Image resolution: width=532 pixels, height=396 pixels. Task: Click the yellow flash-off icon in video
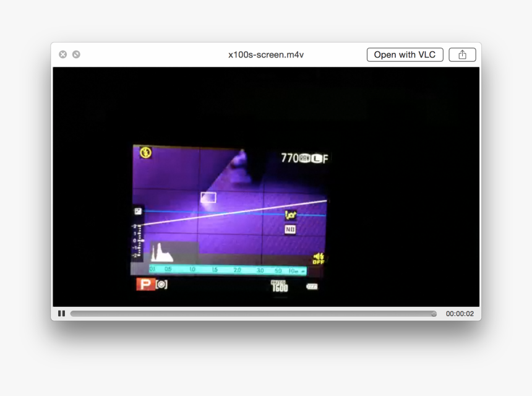click(x=145, y=152)
